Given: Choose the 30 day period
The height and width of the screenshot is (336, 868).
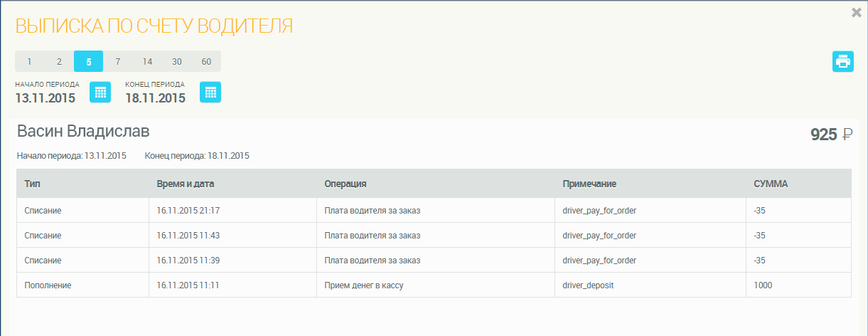Looking at the screenshot, I should point(177,61).
